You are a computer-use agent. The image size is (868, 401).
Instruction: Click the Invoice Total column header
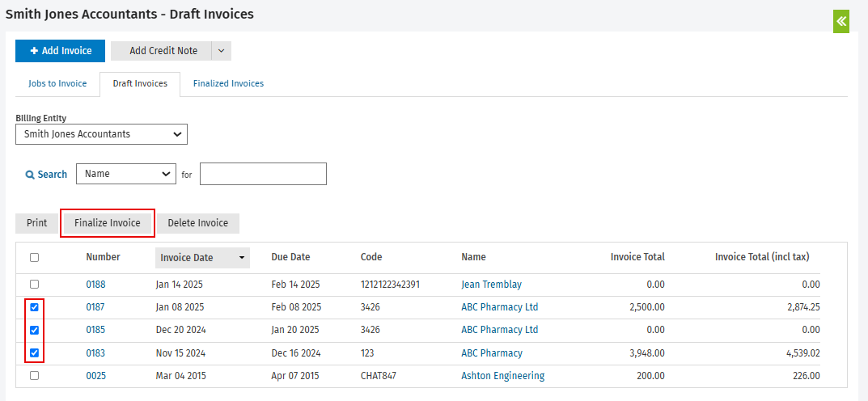point(637,257)
